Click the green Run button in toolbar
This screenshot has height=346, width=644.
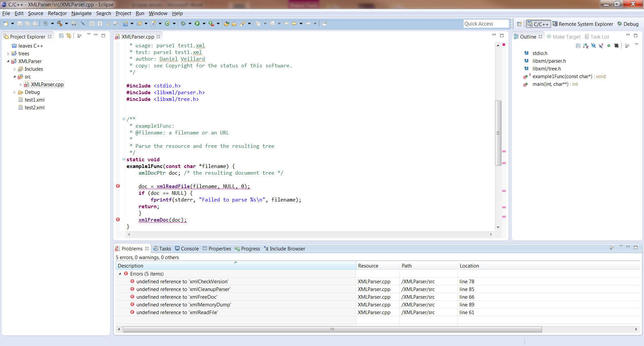[197, 23]
